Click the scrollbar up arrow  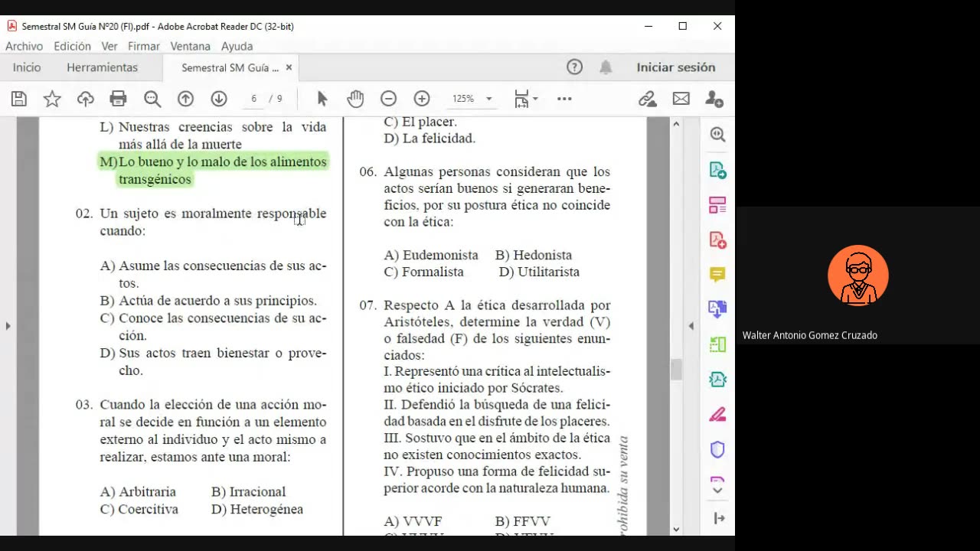point(676,123)
